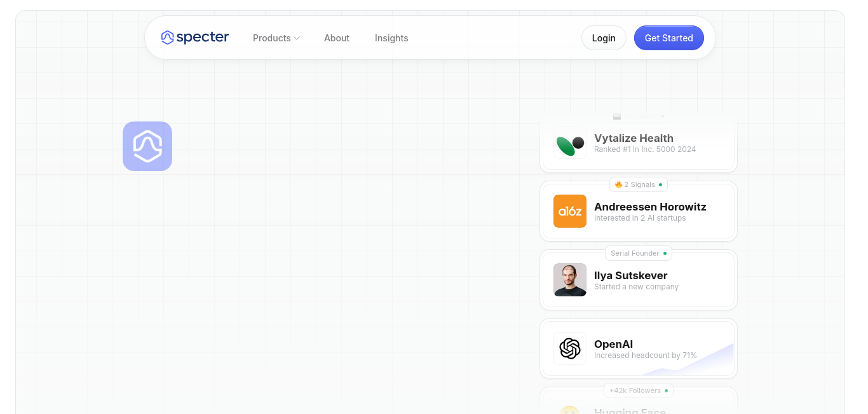Click the "Serial Founder" badge
Image resolution: width=868 pixels, height=414 pixels.
(639, 253)
